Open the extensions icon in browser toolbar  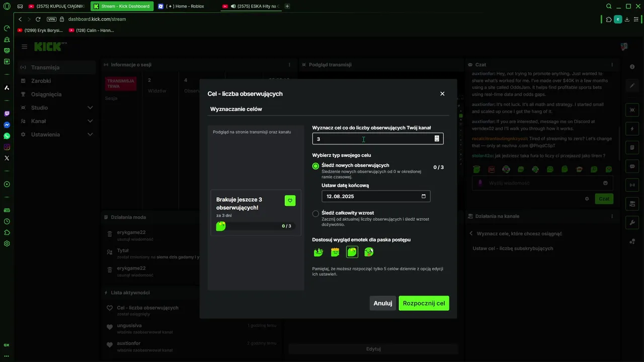(609, 19)
